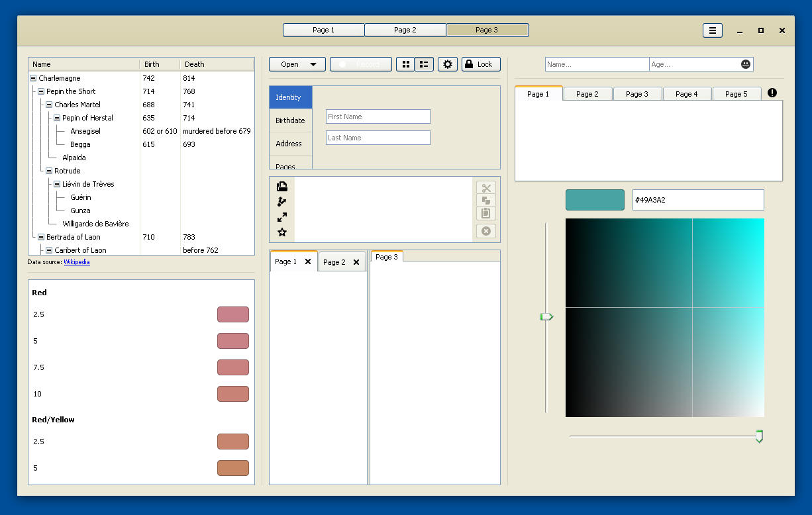Open Page 5 tab in the right notebook

736,94
